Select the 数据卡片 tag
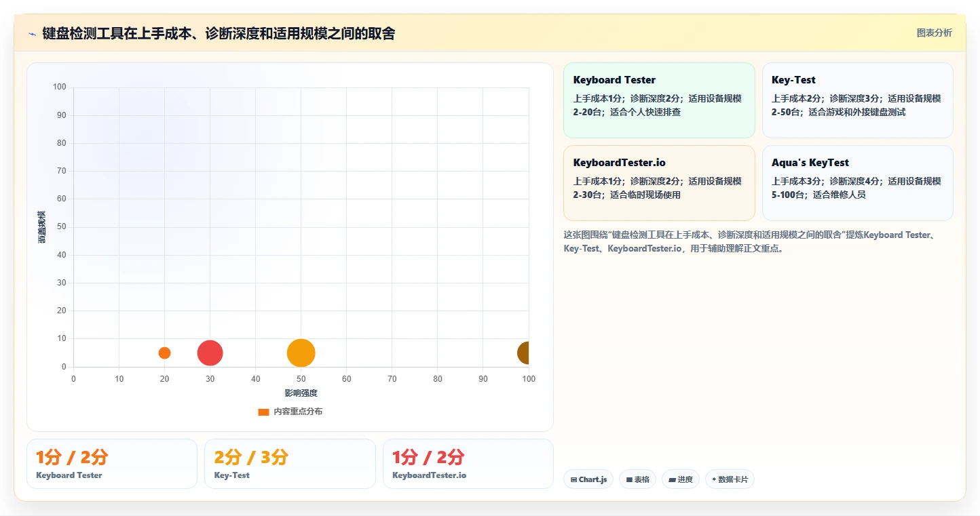 (x=730, y=479)
